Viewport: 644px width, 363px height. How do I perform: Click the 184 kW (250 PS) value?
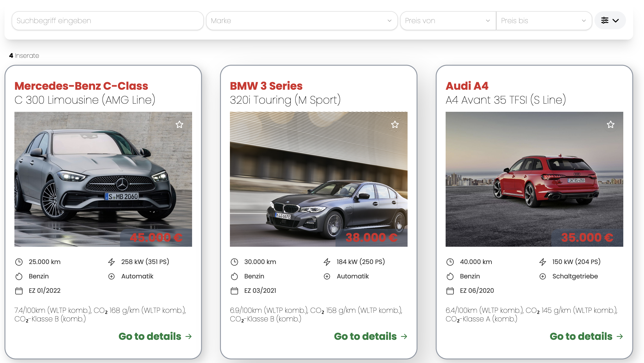coord(361,262)
